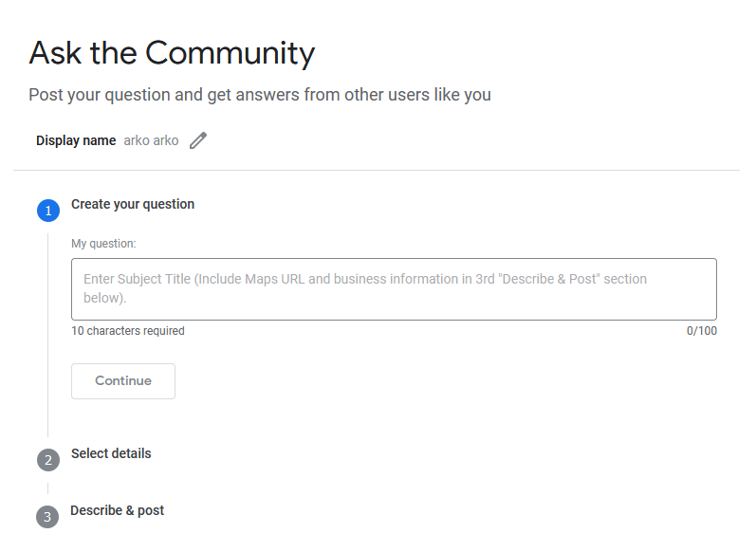This screenshot has height=552, width=756.
Task: Click the connector line between steps 2 and 3
Action: (48, 488)
